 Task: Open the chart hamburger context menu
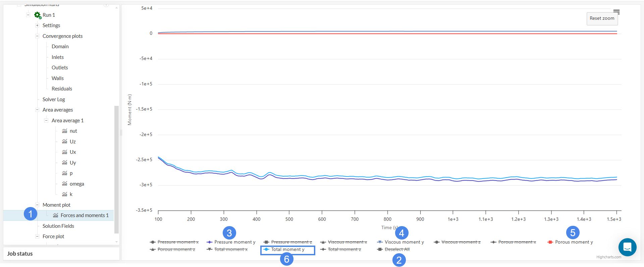pyautogui.click(x=616, y=12)
